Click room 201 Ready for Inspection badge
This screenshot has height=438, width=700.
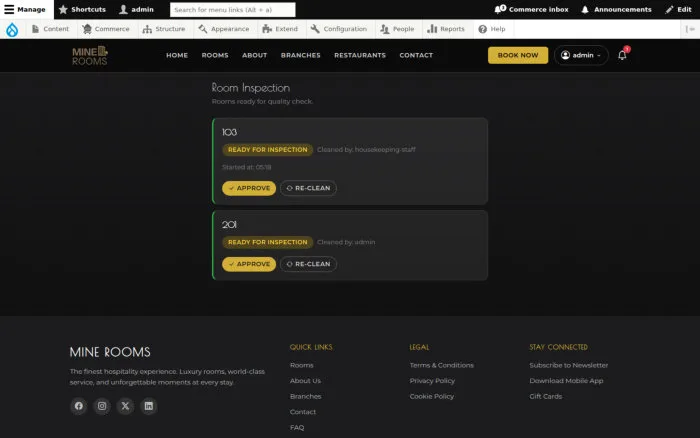pyautogui.click(x=267, y=242)
